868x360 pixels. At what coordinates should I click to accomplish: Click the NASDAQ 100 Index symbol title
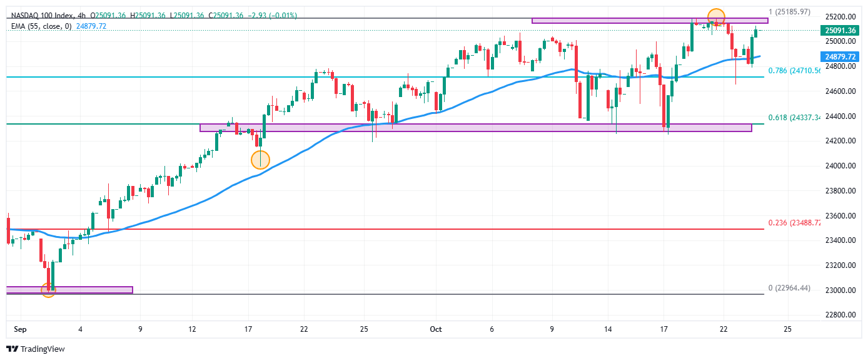tap(41, 15)
